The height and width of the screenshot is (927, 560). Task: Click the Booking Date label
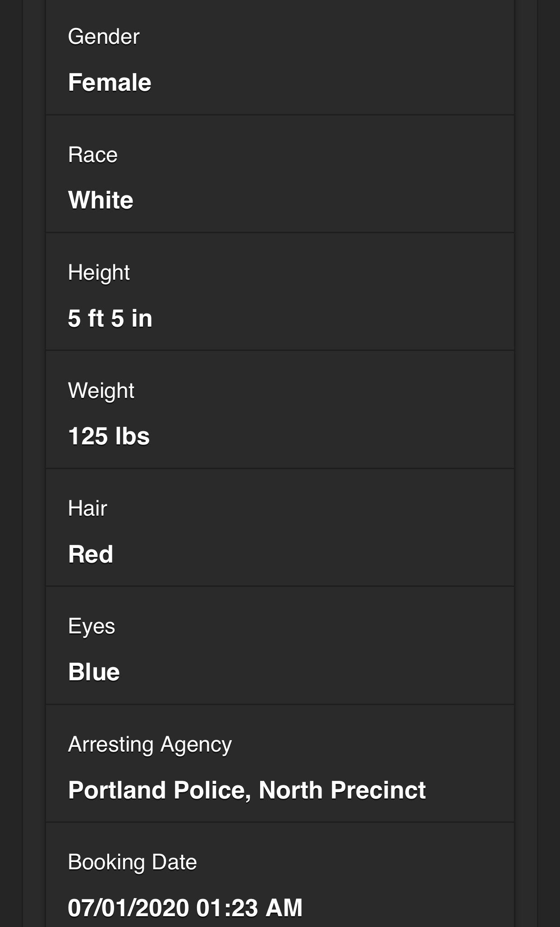pos(132,862)
